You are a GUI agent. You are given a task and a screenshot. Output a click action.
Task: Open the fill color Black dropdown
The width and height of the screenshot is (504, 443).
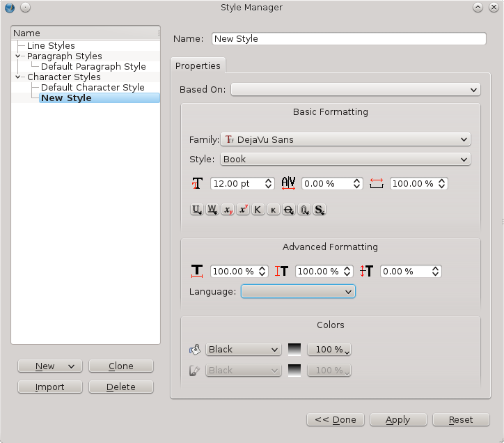click(242, 350)
